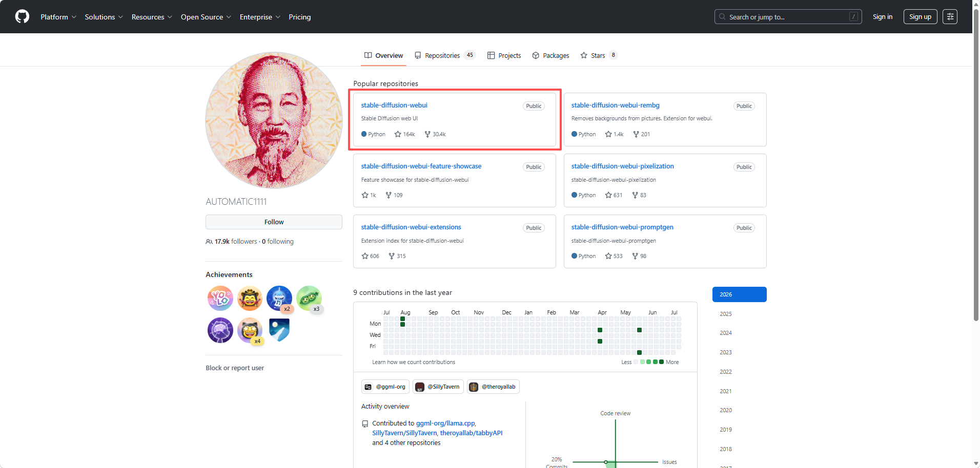Screen dimensions: 980x468
Task: Show contributions for year 2024
Action: pyautogui.click(x=740, y=333)
